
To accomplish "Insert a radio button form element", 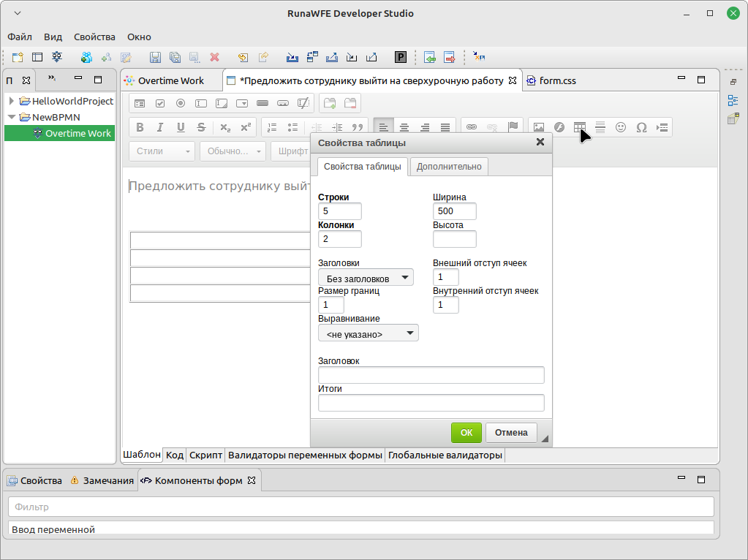I will pyautogui.click(x=181, y=103).
